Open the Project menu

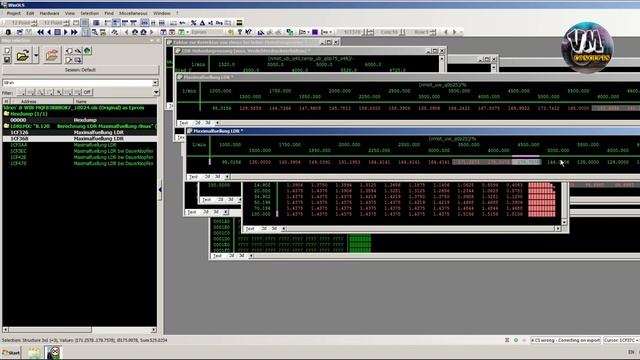pos(13,13)
